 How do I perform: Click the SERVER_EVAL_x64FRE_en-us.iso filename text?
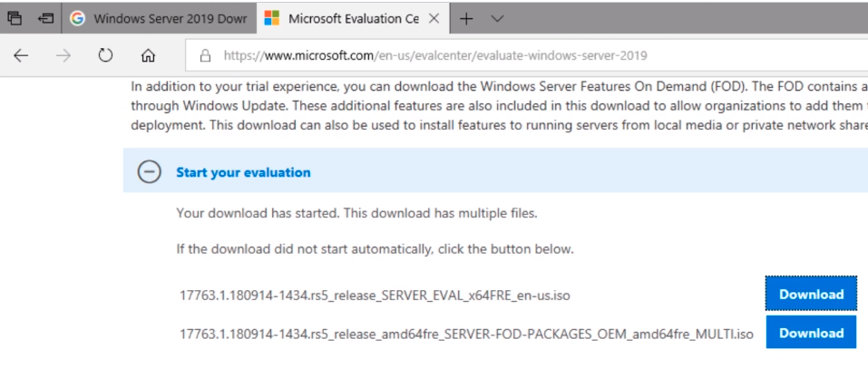point(375,295)
